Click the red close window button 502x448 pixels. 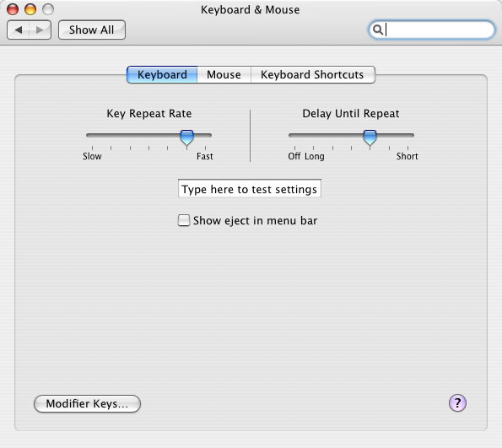click(13, 9)
